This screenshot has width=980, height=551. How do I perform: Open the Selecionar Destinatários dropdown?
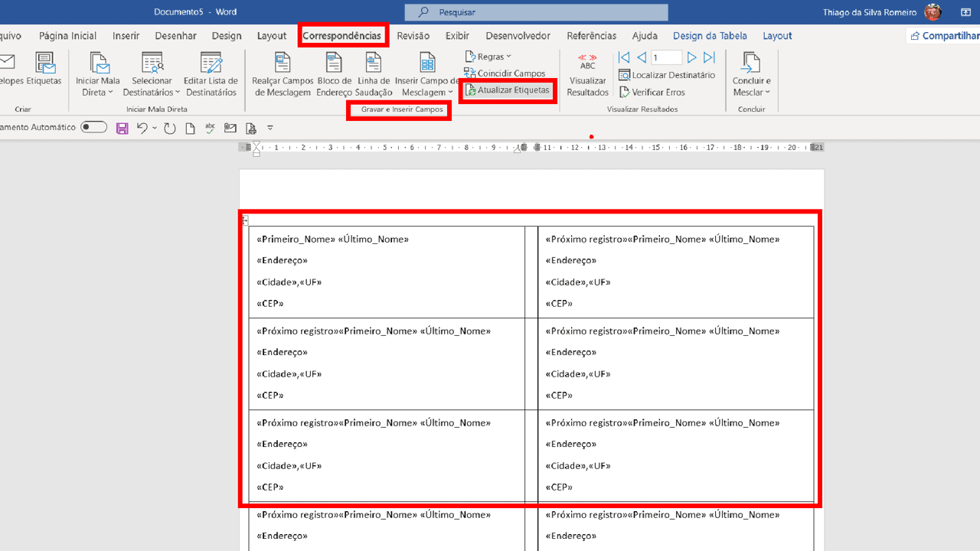coord(152,74)
